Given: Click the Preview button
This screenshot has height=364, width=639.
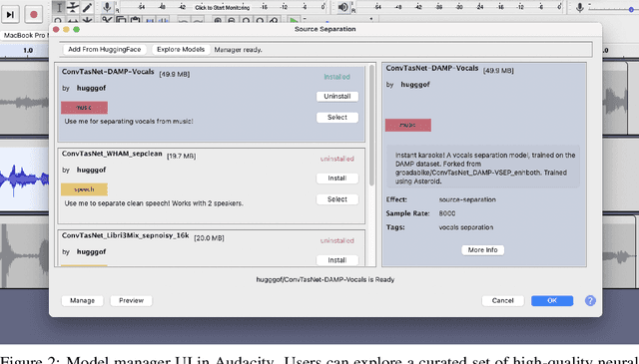Looking at the screenshot, I should pos(131,300).
